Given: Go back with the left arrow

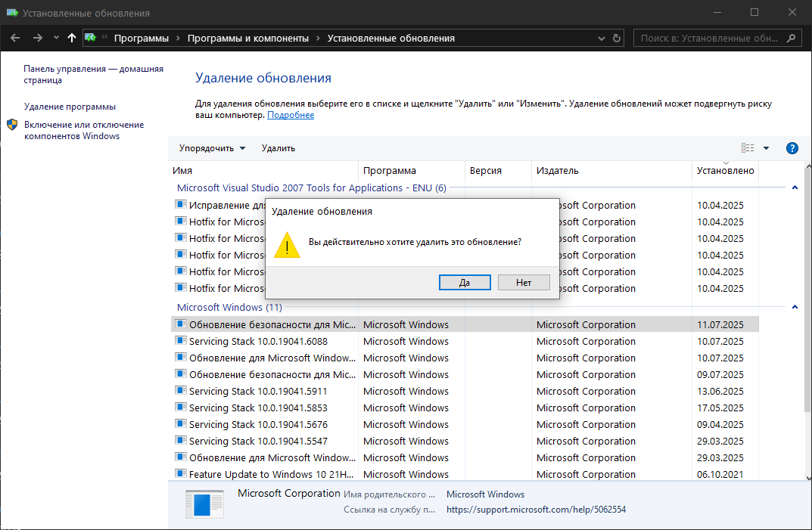Looking at the screenshot, I should coord(15,38).
